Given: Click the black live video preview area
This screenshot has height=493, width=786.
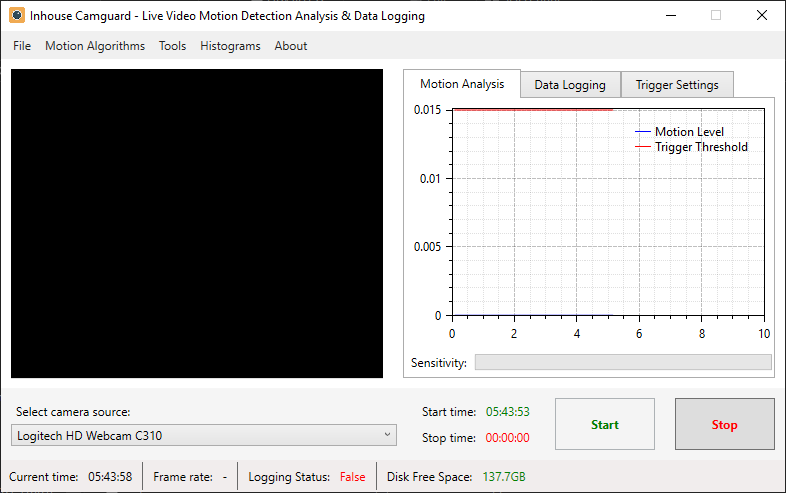Looking at the screenshot, I should (x=197, y=224).
